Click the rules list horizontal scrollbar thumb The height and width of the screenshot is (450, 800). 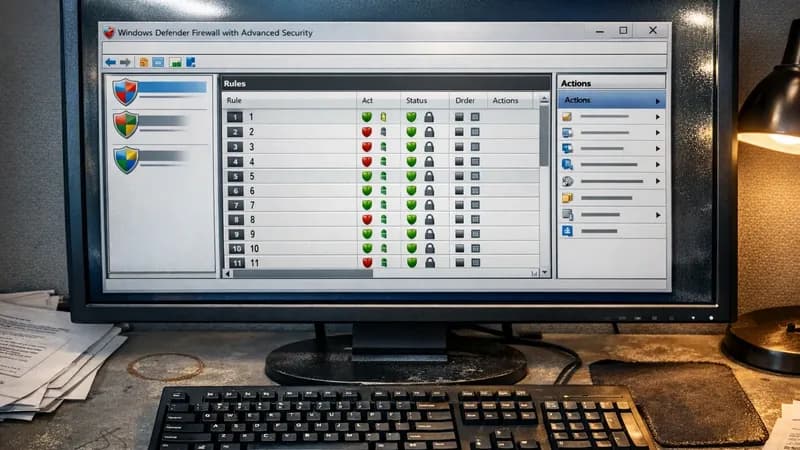coord(303,274)
